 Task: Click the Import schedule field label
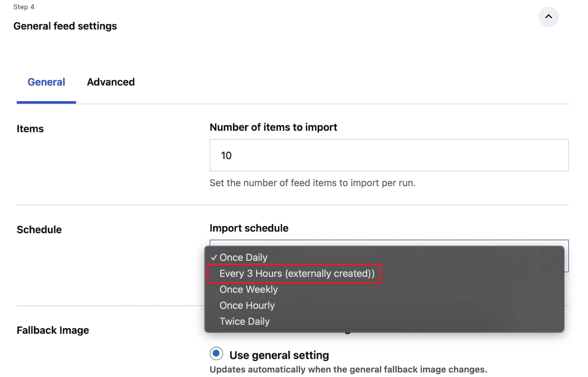click(x=249, y=228)
